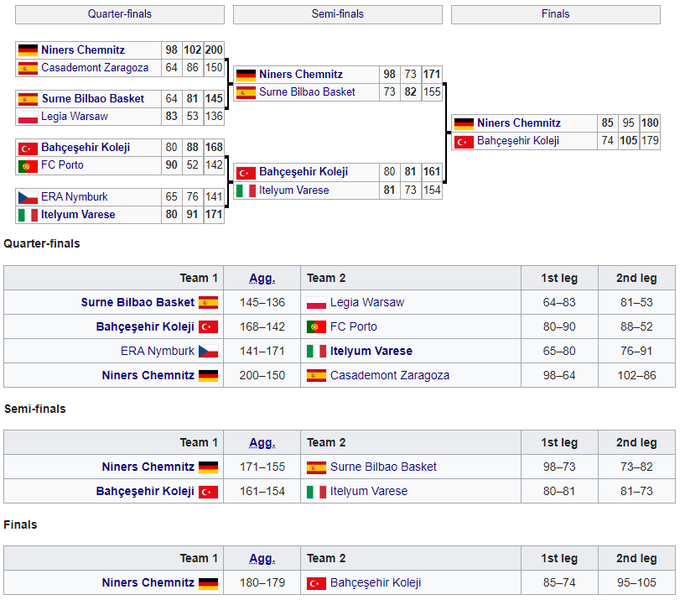Viewport: 680px width, 600px height.
Task: Open the Legia Warsaw link in the bracket
Action: point(74,117)
